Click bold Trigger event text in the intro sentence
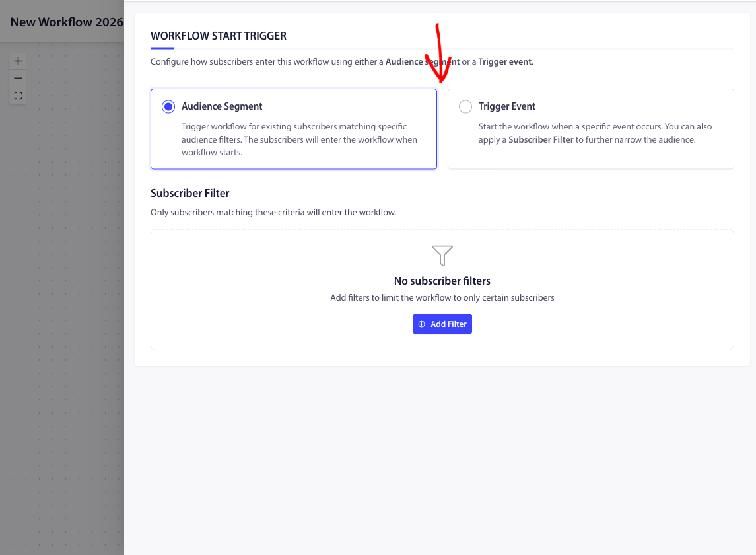This screenshot has height=555, width=756. (x=504, y=62)
